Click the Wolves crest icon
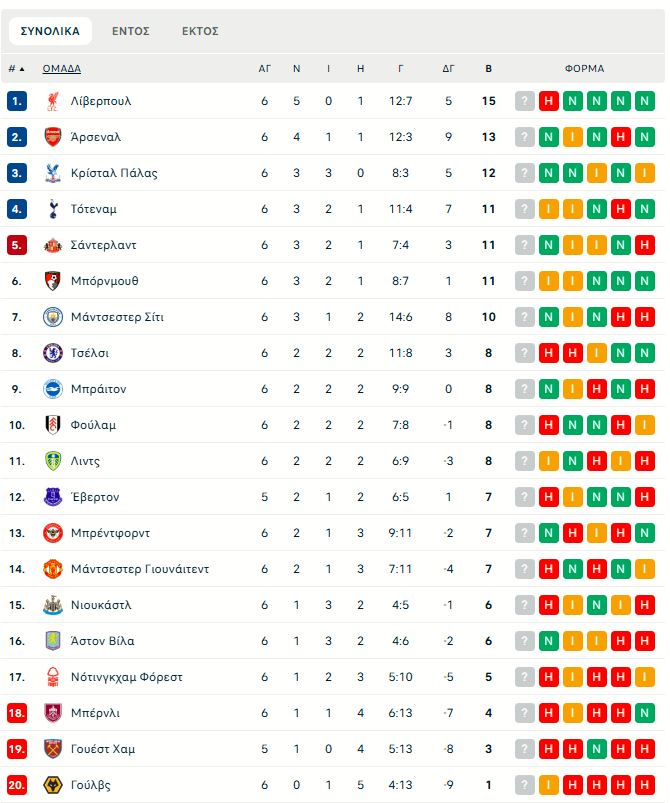The height and width of the screenshot is (803, 670). [x=53, y=785]
